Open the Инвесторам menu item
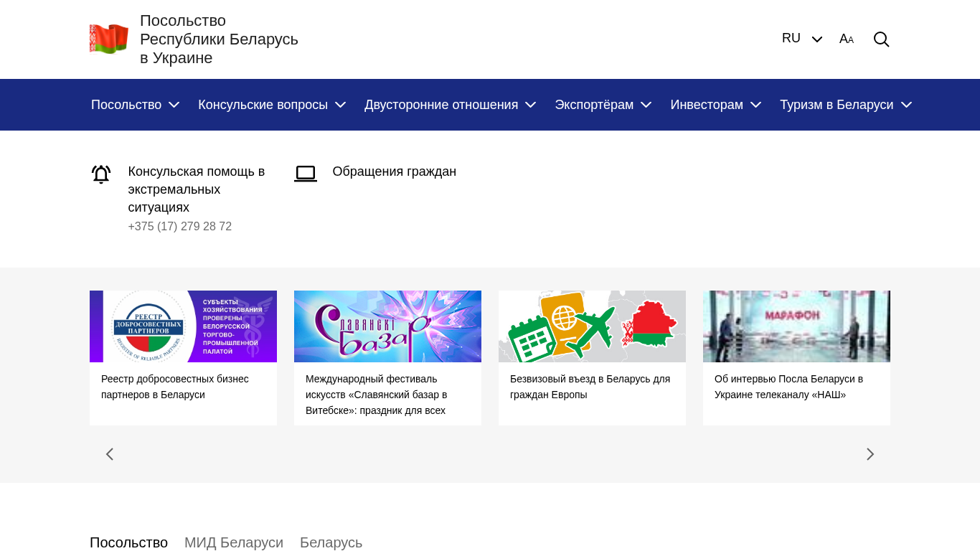The image size is (980, 551). tap(715, 105)
